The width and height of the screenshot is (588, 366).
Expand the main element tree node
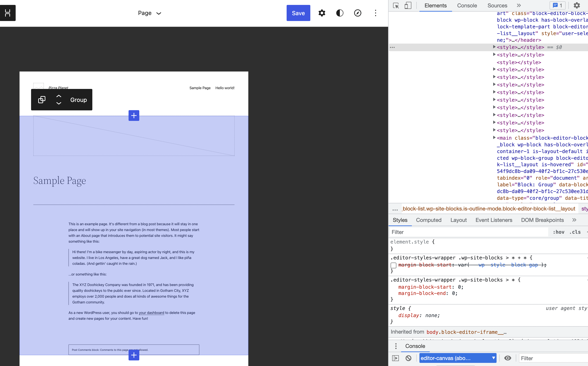(x=494, y=137)
